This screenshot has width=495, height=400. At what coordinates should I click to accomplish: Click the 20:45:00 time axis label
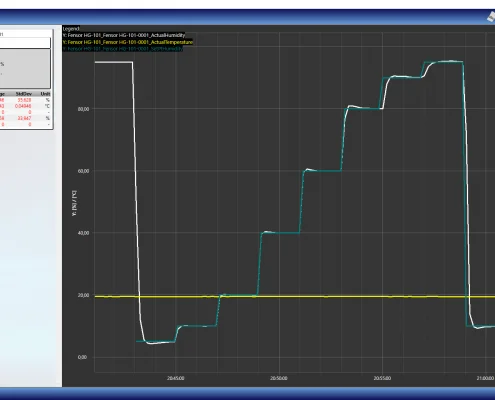pyautogui.click(x=176, y=378)
